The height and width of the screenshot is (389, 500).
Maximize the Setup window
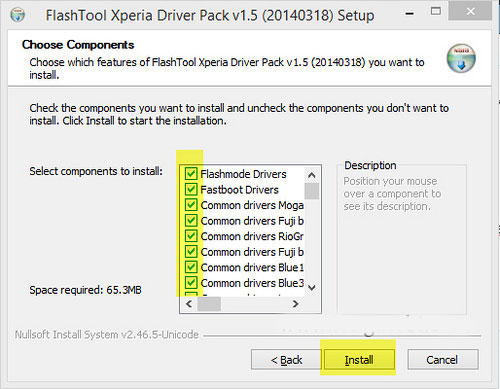436,11
